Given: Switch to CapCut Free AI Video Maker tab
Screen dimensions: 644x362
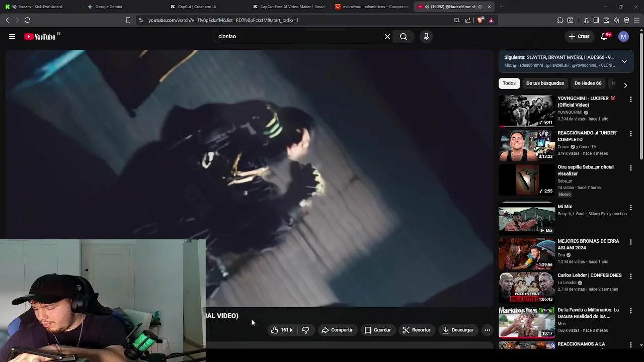Looking at the screenshot, I should [289, 7].
